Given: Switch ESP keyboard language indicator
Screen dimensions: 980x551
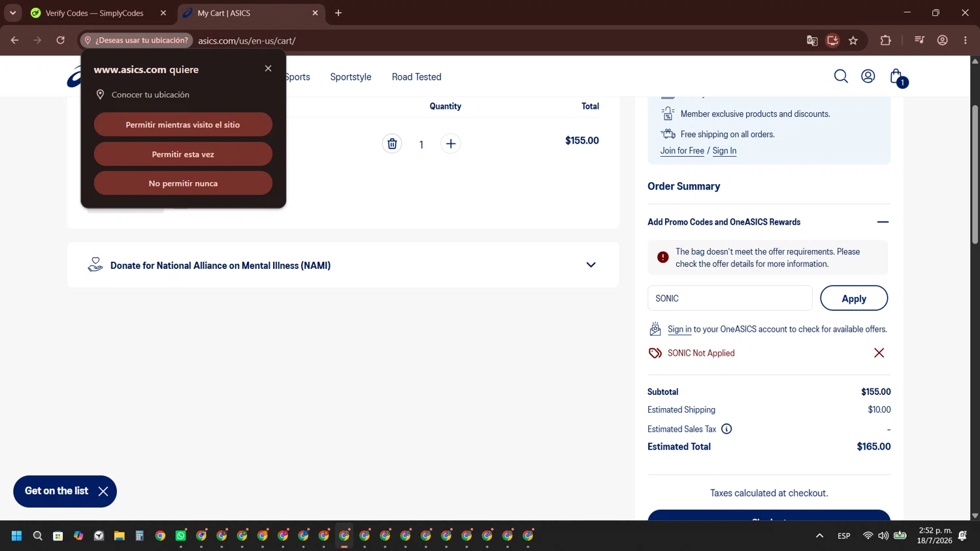Looking at the screenshot, I should (844, 536).
